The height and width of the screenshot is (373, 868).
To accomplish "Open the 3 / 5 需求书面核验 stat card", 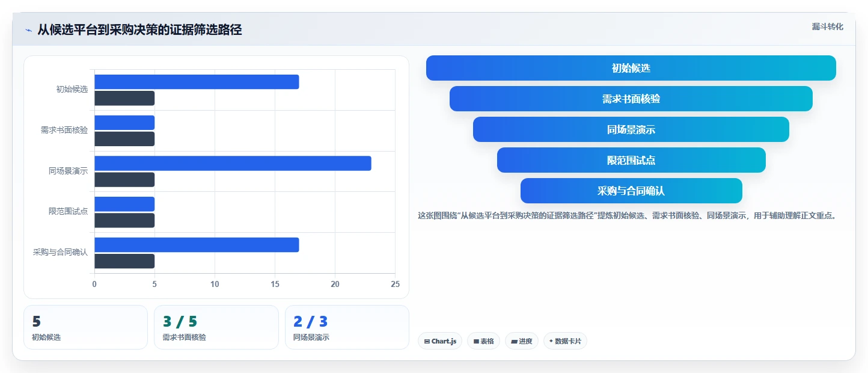I will 216,327.
